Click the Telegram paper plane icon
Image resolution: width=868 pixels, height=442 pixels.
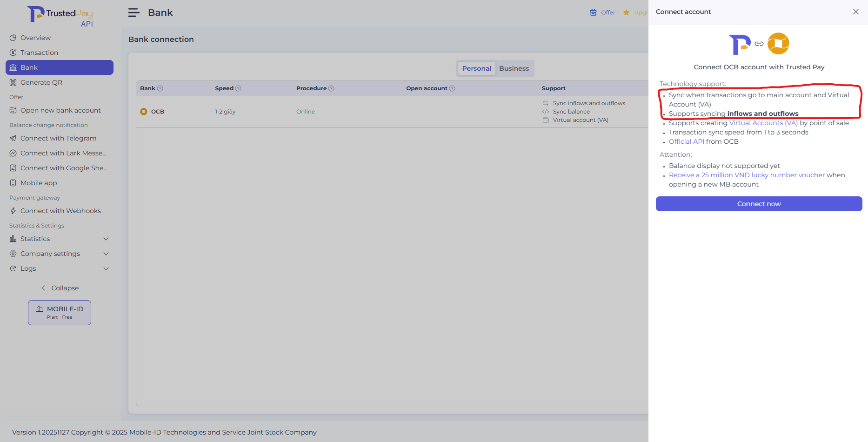tap(13, 138)
